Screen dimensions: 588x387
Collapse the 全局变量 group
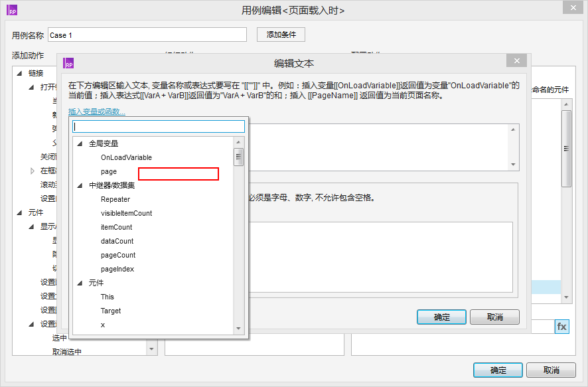tap(80, 143)
